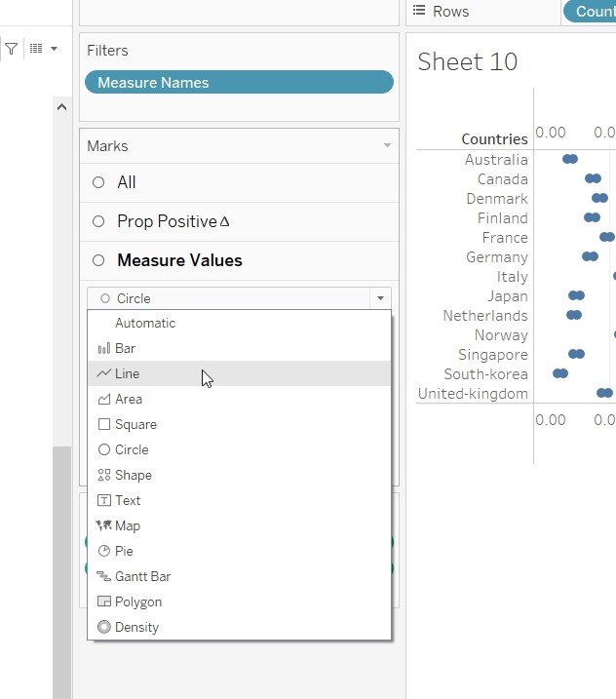Select the Map mark type icon
Screen dimensions: 616x699
103,525
